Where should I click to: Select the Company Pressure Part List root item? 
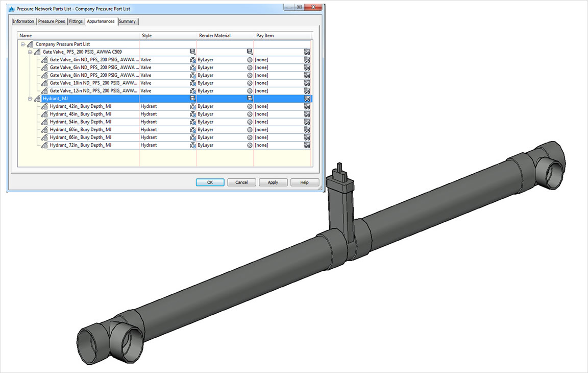[63, 44]
